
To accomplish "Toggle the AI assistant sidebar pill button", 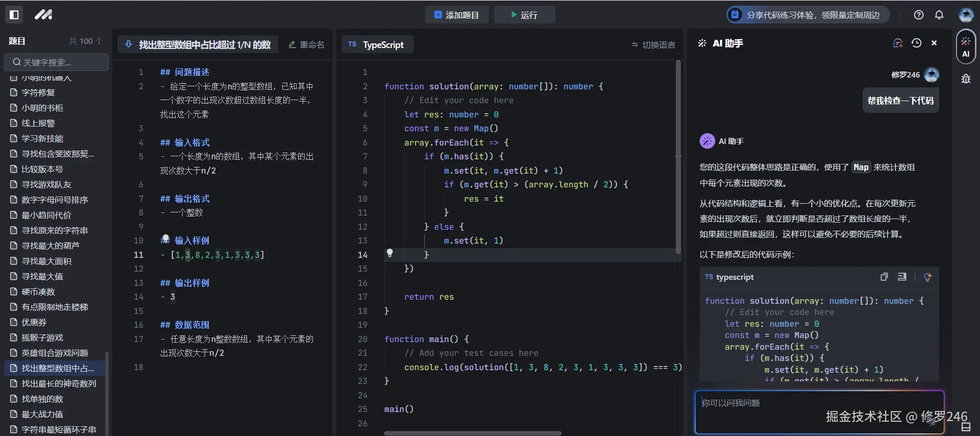I will (x=966, y=47).
